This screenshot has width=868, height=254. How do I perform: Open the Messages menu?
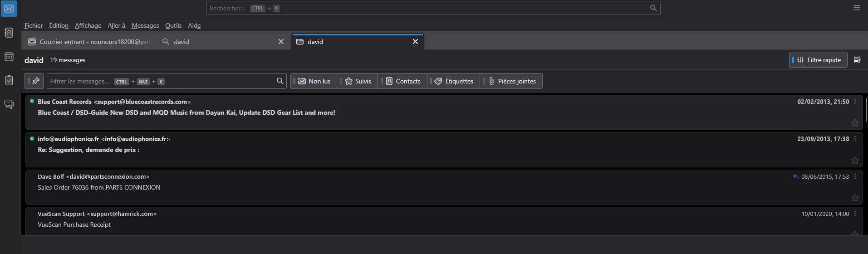(145, 25)
